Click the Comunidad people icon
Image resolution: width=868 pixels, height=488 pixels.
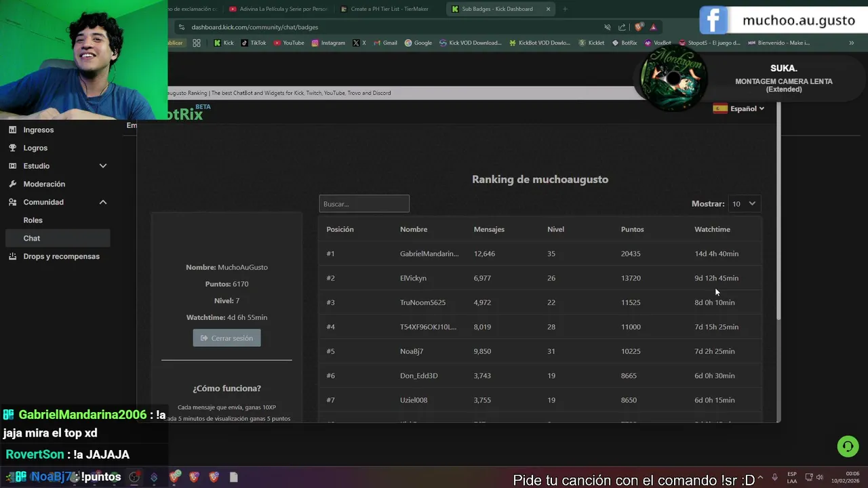pyautogui.click(x=13, y=202)
